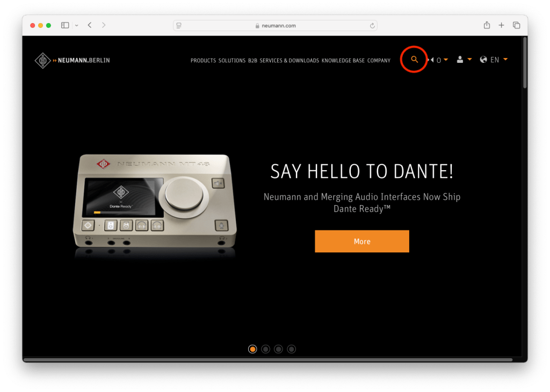Open a new tab with plus icon
The width and height of the screenshot is (550, 392).
501,25
